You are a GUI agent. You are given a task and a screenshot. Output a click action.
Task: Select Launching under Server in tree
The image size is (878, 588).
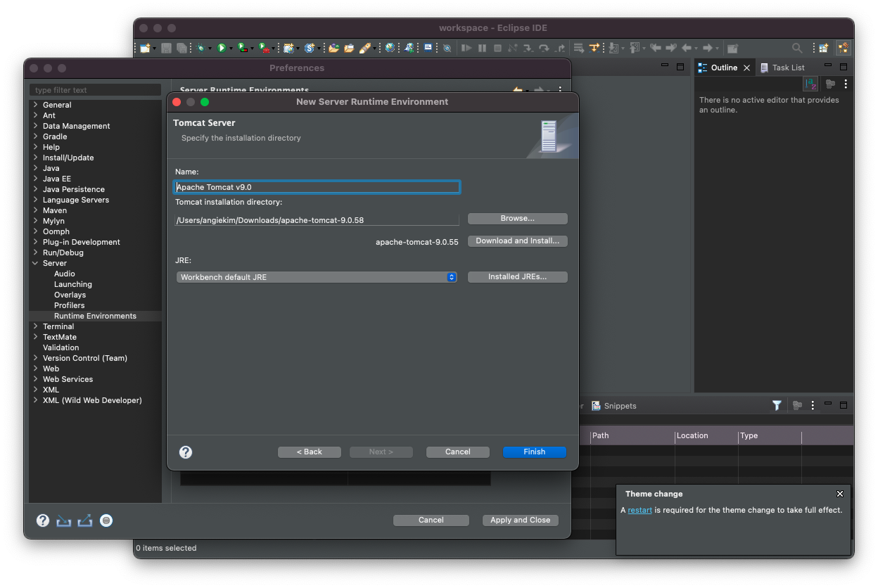72,284
